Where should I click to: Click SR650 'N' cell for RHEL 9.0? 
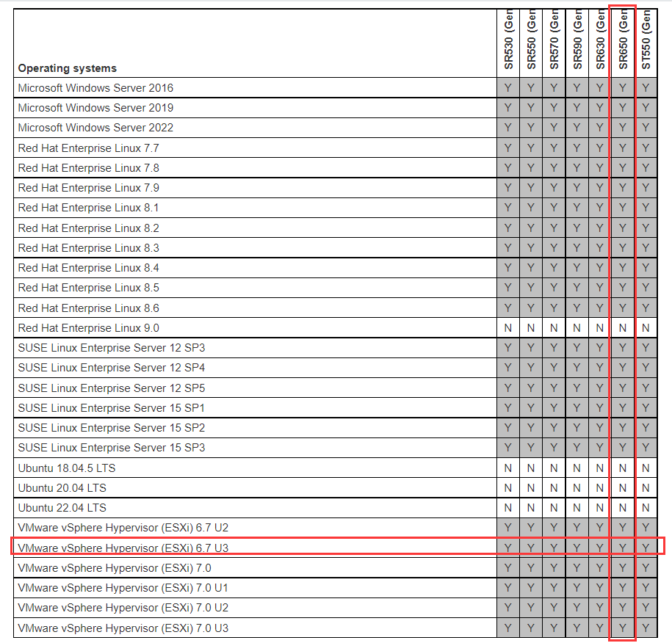click(x=623, y=328)
